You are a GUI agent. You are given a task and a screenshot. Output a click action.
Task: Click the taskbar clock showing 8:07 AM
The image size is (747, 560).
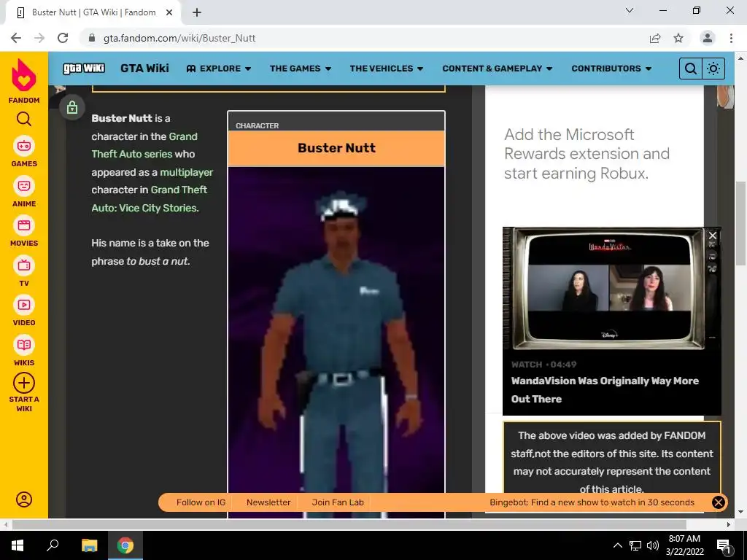point(684,545)
